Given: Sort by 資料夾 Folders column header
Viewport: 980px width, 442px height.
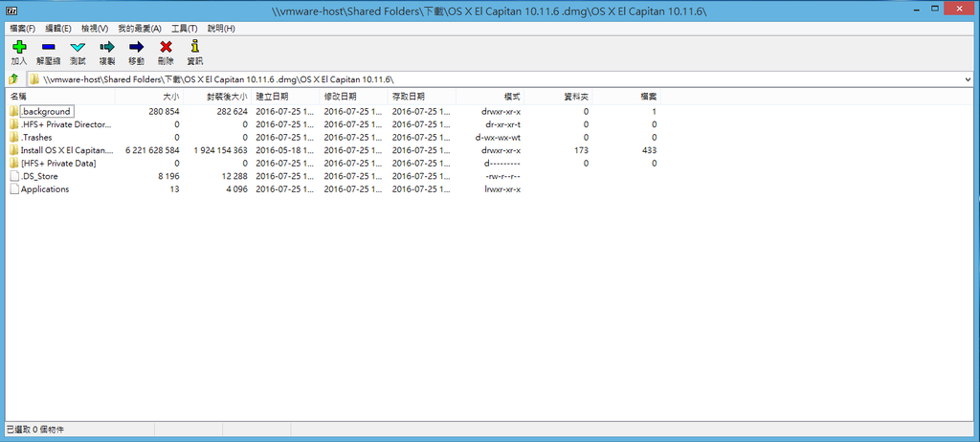Looking at the screenshot, I should (x=558, y=97).
